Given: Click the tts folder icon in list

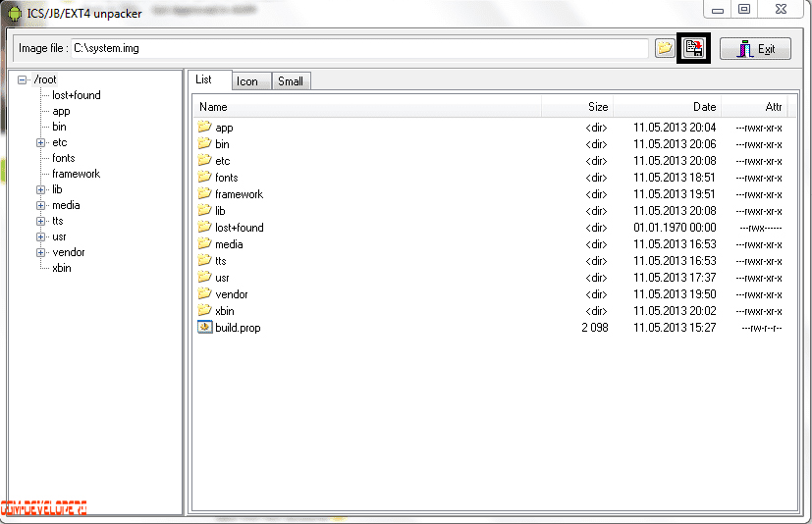Looking at the screenshot, I should tap(204, 260).
